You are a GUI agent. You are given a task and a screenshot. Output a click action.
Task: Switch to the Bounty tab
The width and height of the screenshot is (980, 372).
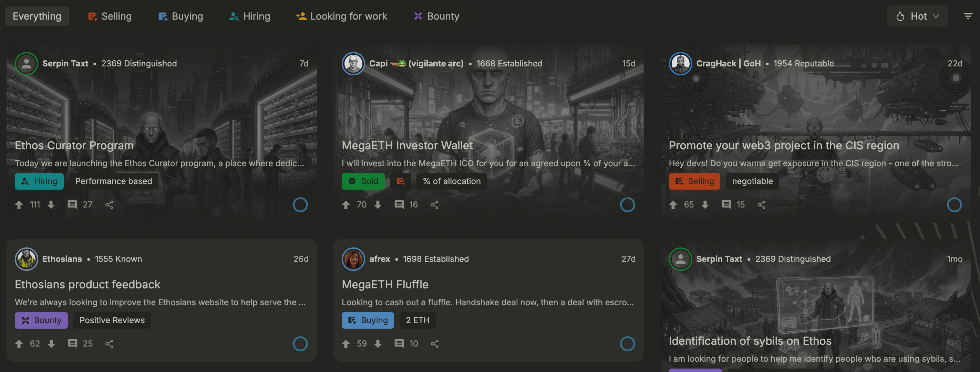pyautogui.click(x=437, y=16)
